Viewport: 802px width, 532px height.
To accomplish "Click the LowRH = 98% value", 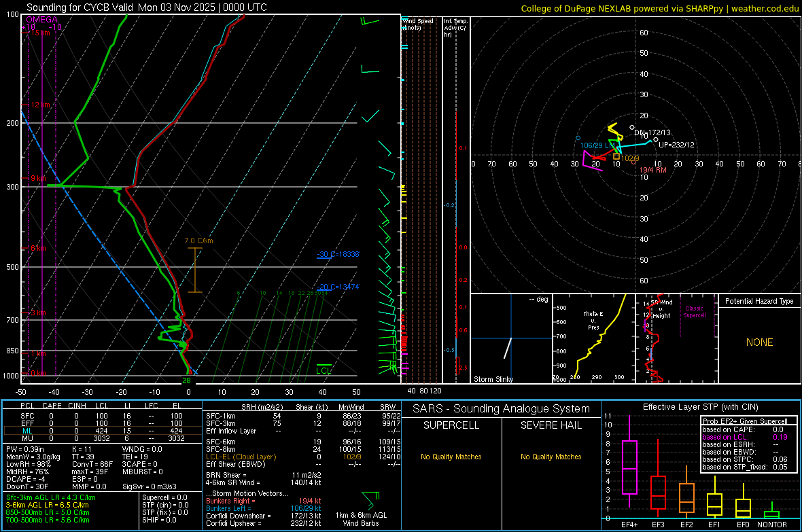I will tap(28, 464).
